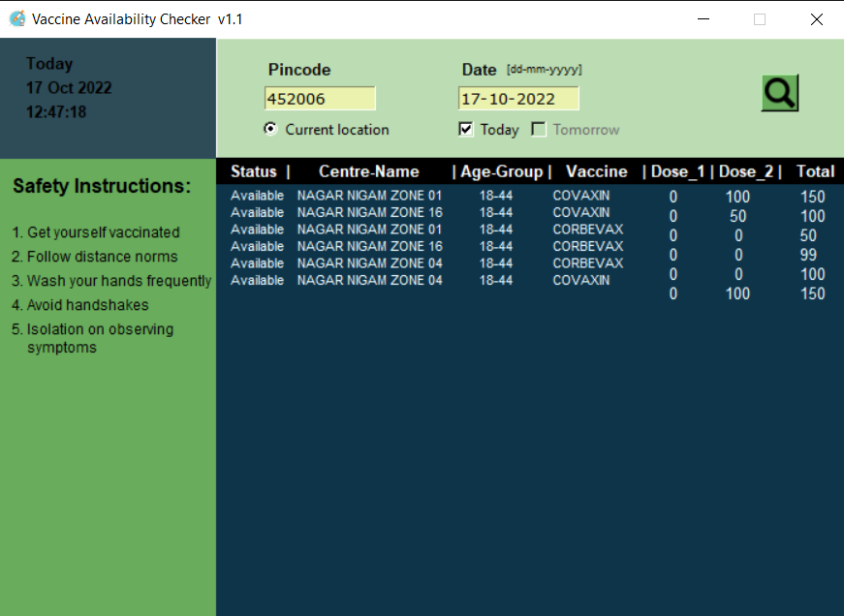844x616 pixels.
Task: Click the Status column header
Action: (253, 171)
